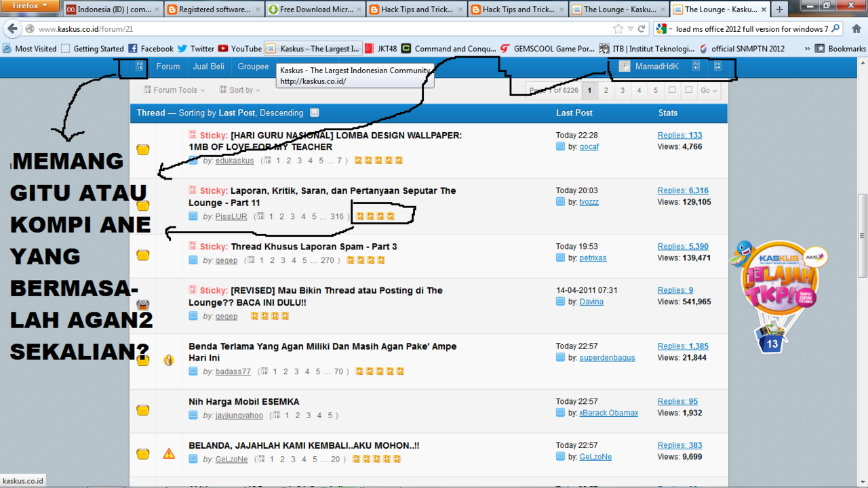Click the folder icon of Nih Harga Mobil ESEMKA
The image size is (868, 488).
142,410
